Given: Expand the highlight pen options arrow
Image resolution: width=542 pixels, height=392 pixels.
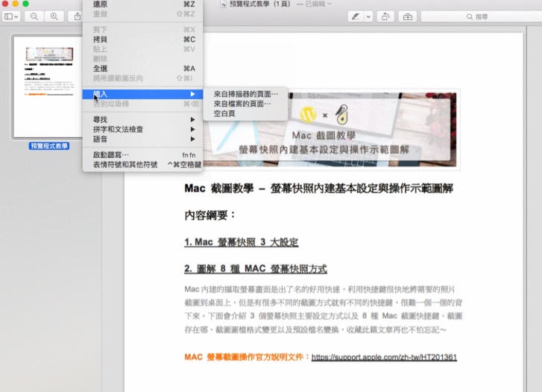Looking at the screenshot, I should point(368,16).
